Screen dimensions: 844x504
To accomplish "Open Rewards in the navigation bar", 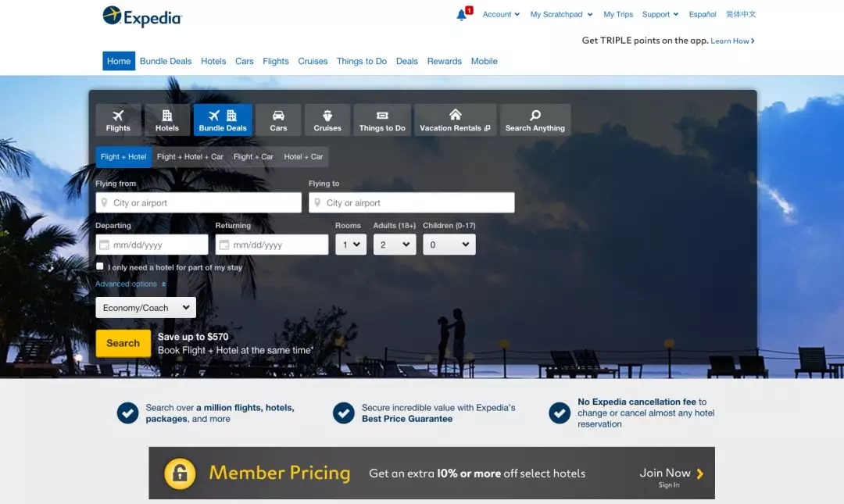I will pos(444,61).
